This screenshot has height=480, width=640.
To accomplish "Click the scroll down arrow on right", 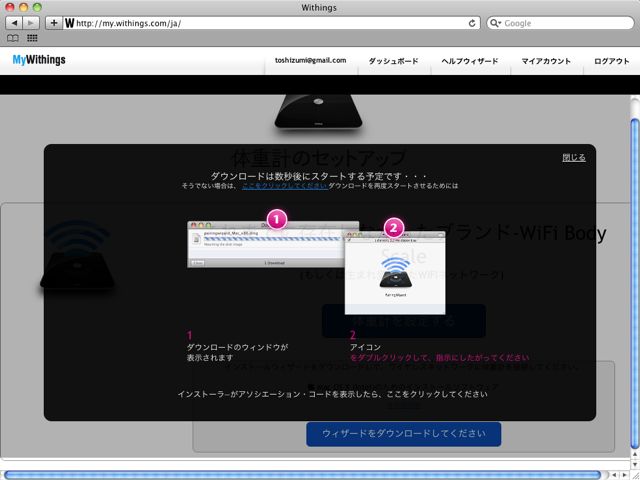I will pos(635,464).
